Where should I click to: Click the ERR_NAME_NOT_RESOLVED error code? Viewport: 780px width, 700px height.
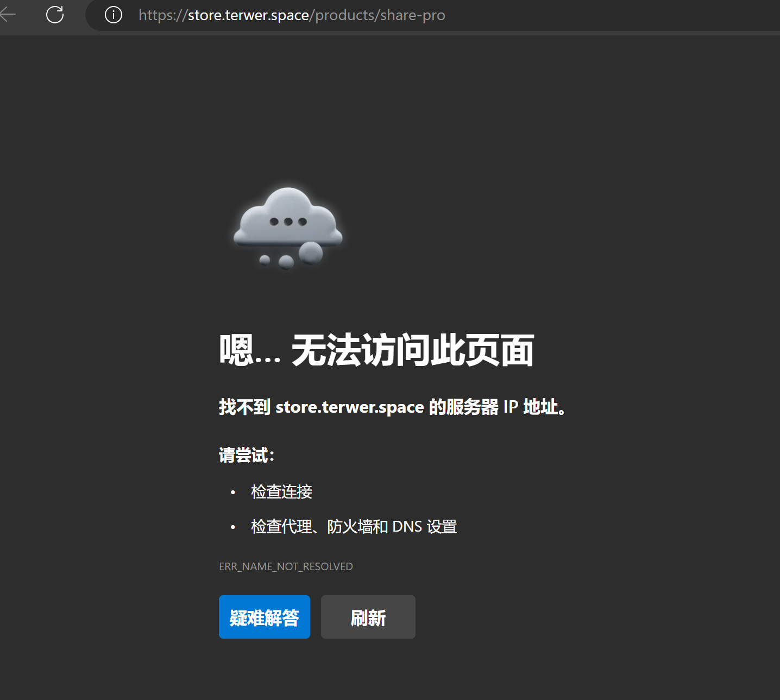(x=286, y=566)
